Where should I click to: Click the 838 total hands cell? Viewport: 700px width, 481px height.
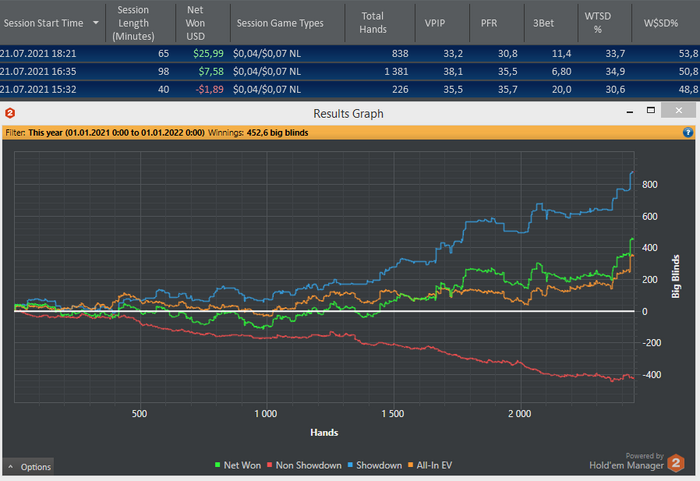pyautogui.click(x=400, y=54)
